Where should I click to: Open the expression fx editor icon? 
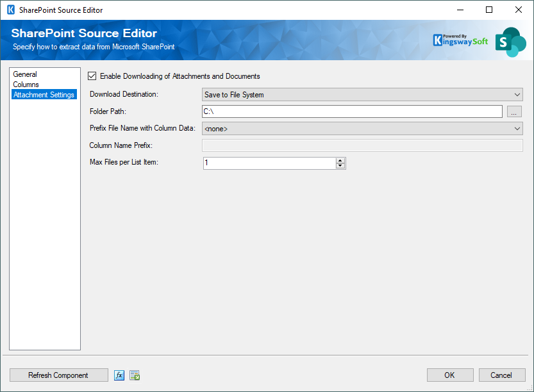click(x=119, y=375)
